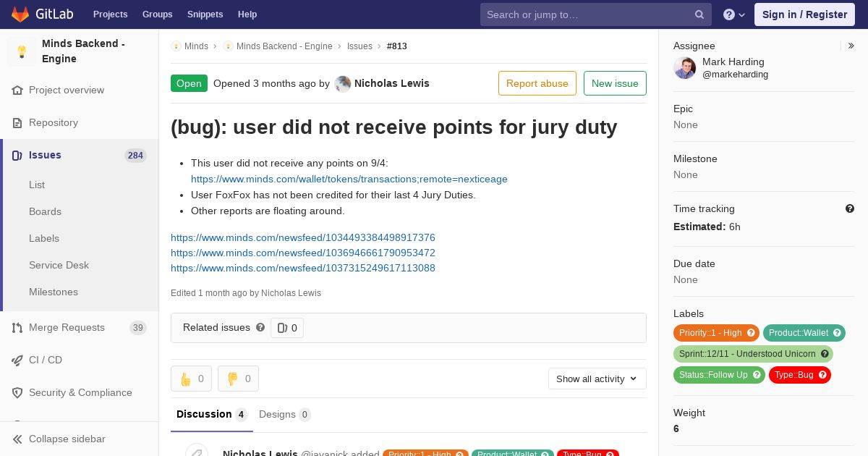Open Labels in the sidebar
Viewport: 868px width, 456px height.
[x=44, y=239]
